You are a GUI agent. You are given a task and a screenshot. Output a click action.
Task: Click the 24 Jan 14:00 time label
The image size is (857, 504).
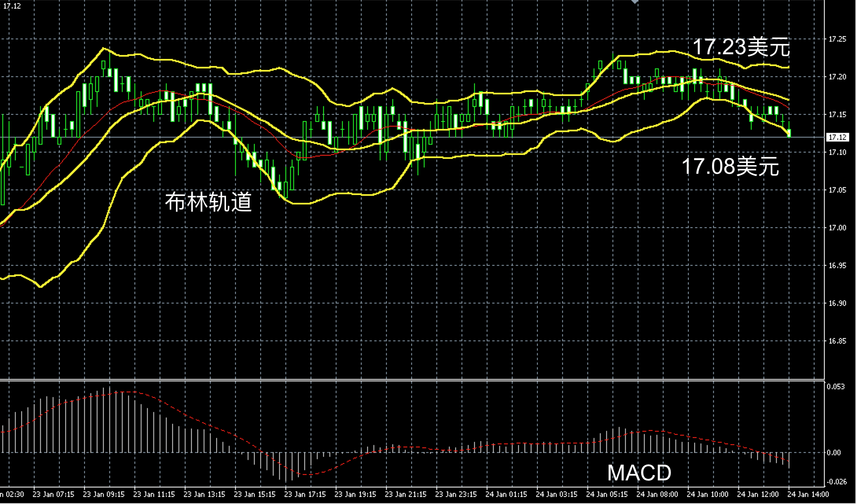tap(808, 494)
